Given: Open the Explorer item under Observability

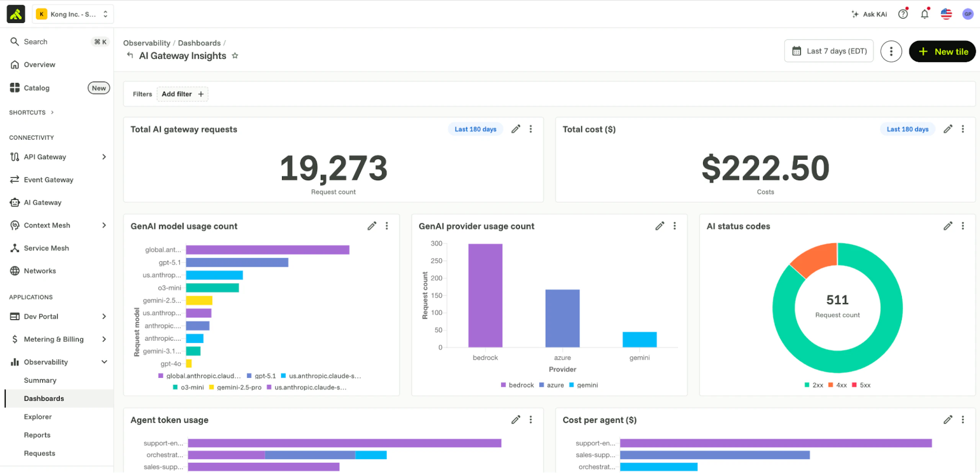Looking at the screenshot, I should pyautogui.click(x=38, y=417).
